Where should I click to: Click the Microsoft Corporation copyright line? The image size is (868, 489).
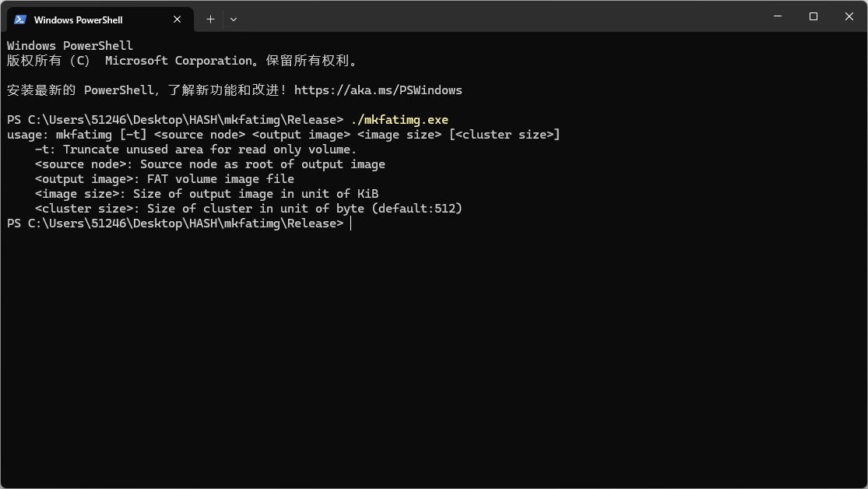point(183,61)
